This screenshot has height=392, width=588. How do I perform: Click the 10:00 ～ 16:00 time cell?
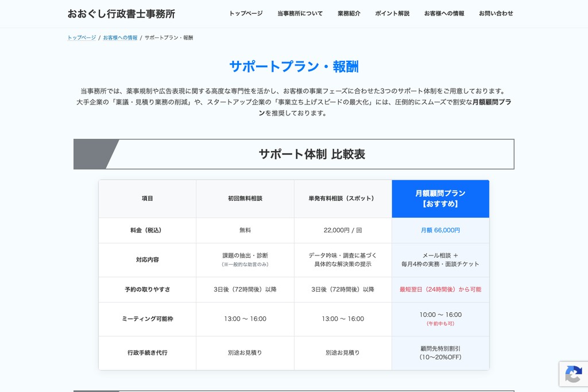coord(440,319)
